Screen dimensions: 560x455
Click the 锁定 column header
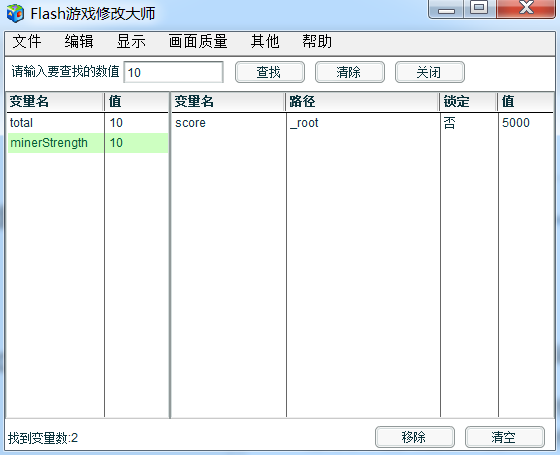[469, 102]
